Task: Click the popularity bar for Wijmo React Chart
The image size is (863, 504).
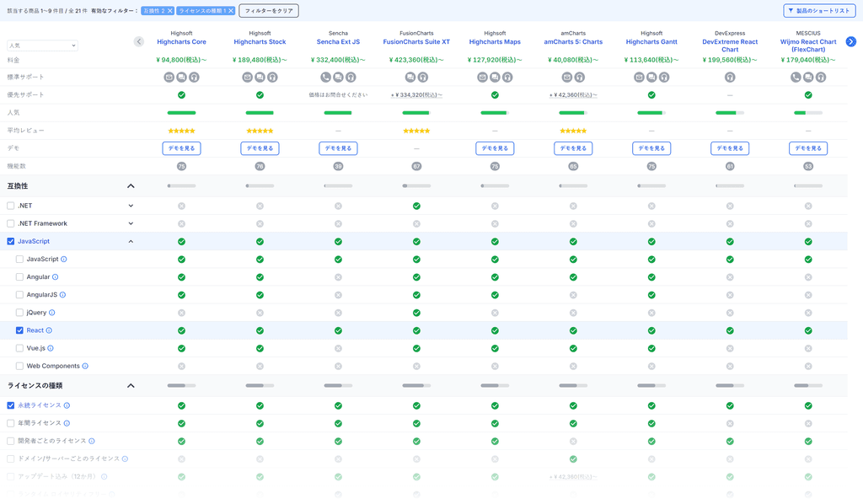Action: [x=808, y=113]
